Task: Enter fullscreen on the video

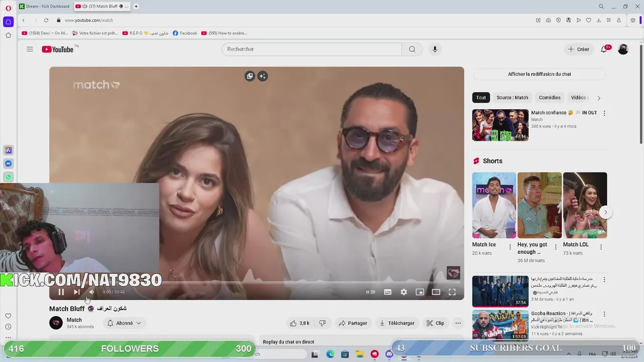Action: (x=452, y=292)
